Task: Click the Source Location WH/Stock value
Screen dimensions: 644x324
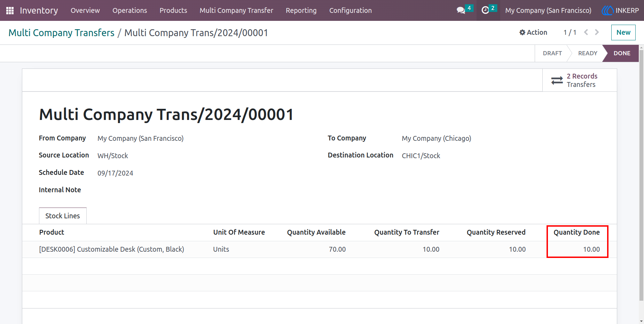Action: tap(113, 156)
